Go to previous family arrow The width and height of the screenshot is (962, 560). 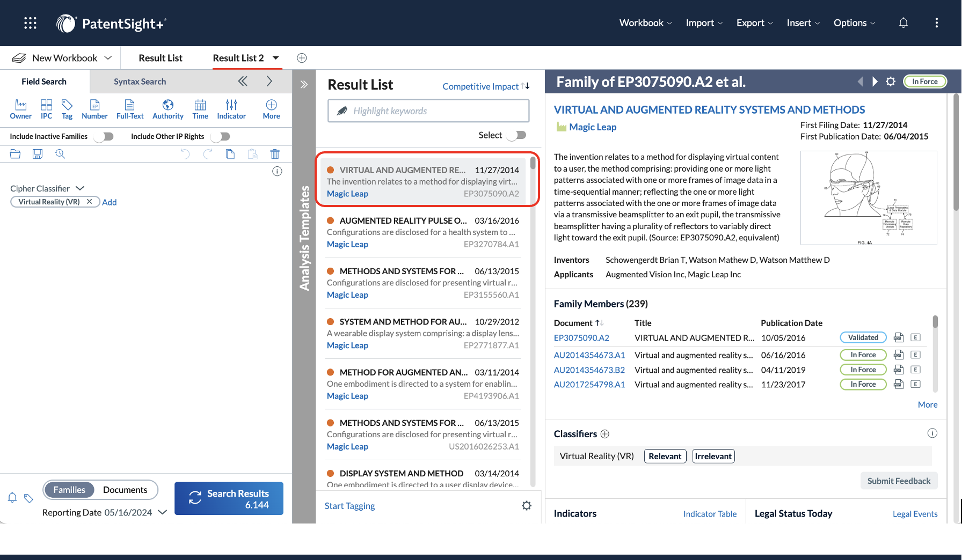point(861,82)
